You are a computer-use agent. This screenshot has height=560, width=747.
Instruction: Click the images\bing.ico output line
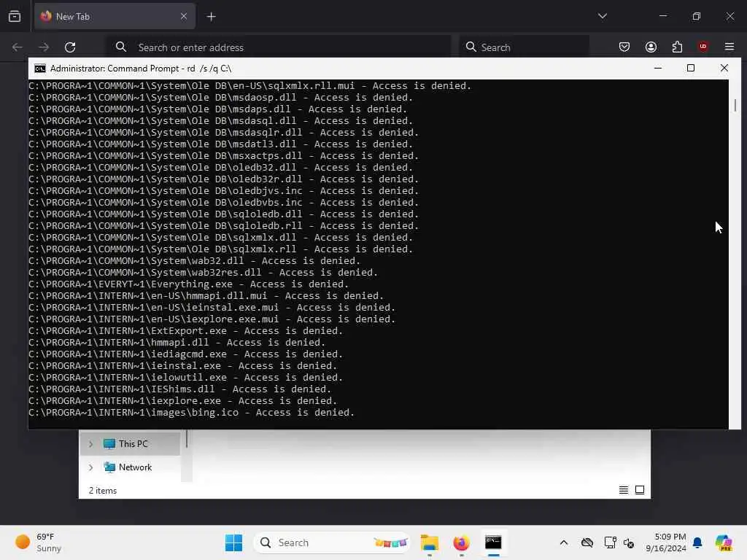click(192, 413)
